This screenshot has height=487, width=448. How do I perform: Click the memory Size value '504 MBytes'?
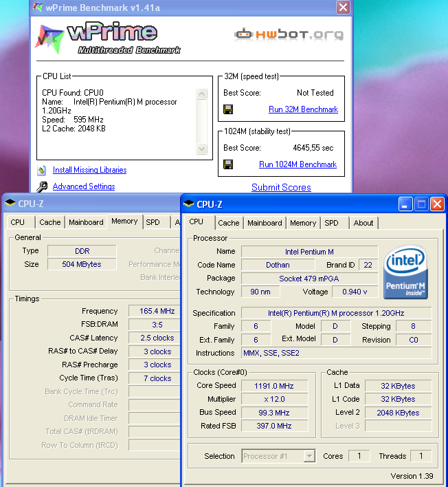[x=82, y=264]
